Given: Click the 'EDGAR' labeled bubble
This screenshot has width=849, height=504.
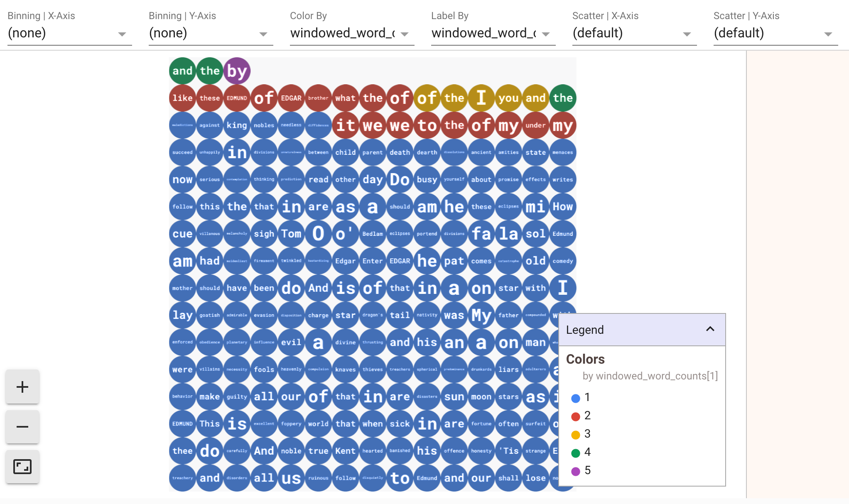Looking at the screenshot, I should tap(290, 97).
